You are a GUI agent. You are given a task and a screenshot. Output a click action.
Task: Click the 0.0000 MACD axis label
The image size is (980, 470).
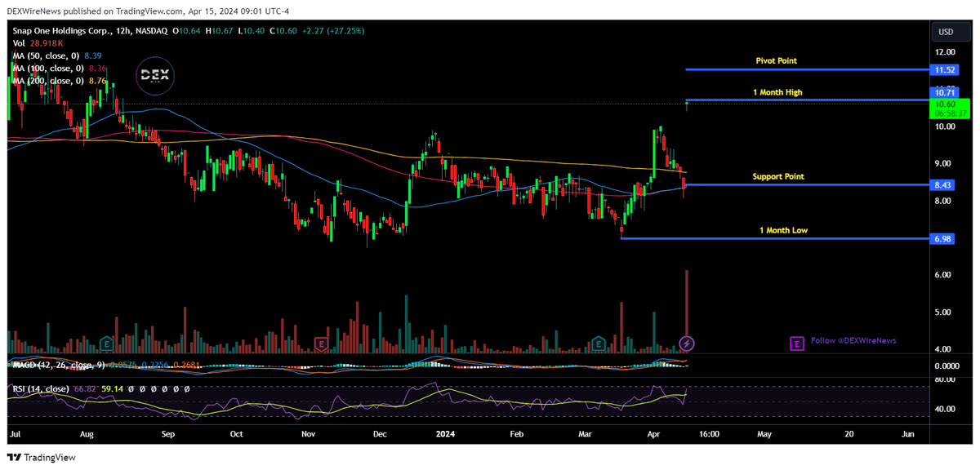(948, 366)
